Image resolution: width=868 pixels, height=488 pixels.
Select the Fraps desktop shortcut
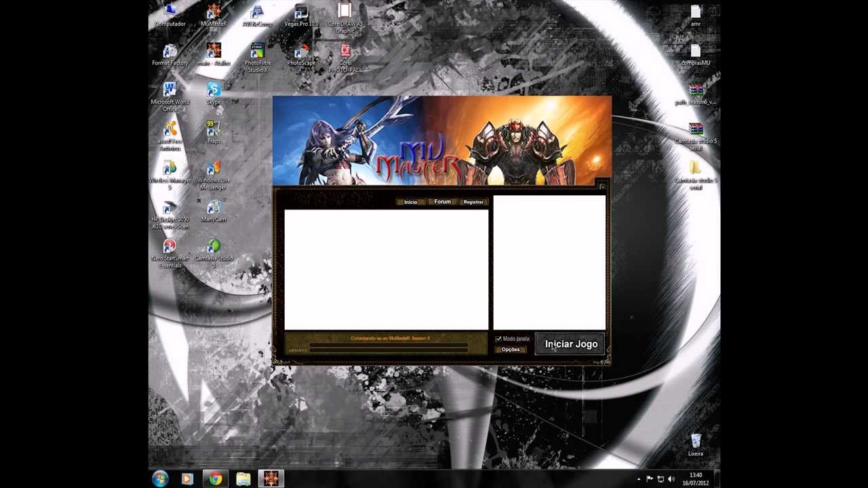click(x=214, y=133)
